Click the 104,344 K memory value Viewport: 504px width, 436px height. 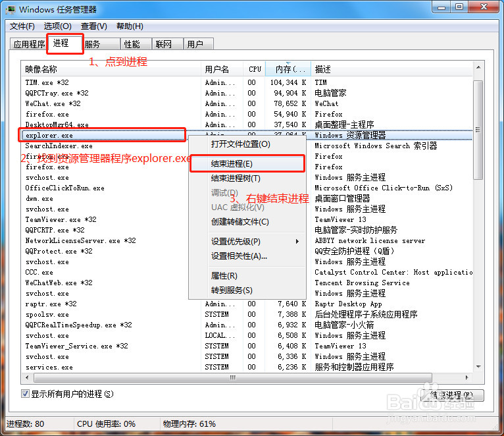[288, 82]
